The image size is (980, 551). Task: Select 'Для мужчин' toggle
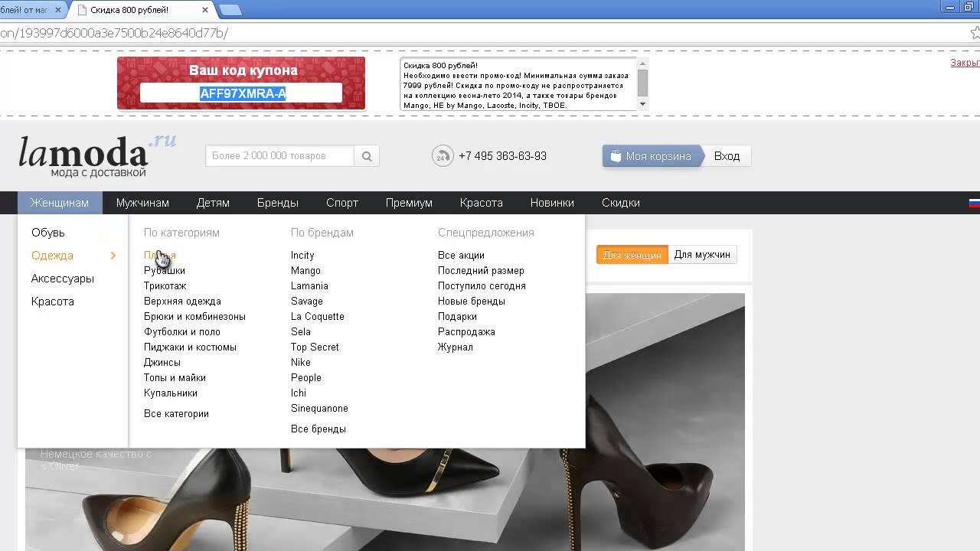click(x=702, y=255)
